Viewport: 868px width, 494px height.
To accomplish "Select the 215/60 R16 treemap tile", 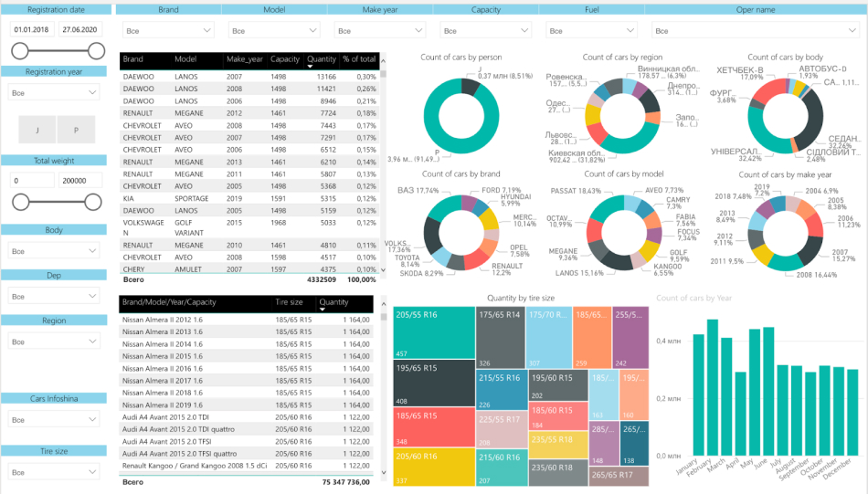I will 502,467.
